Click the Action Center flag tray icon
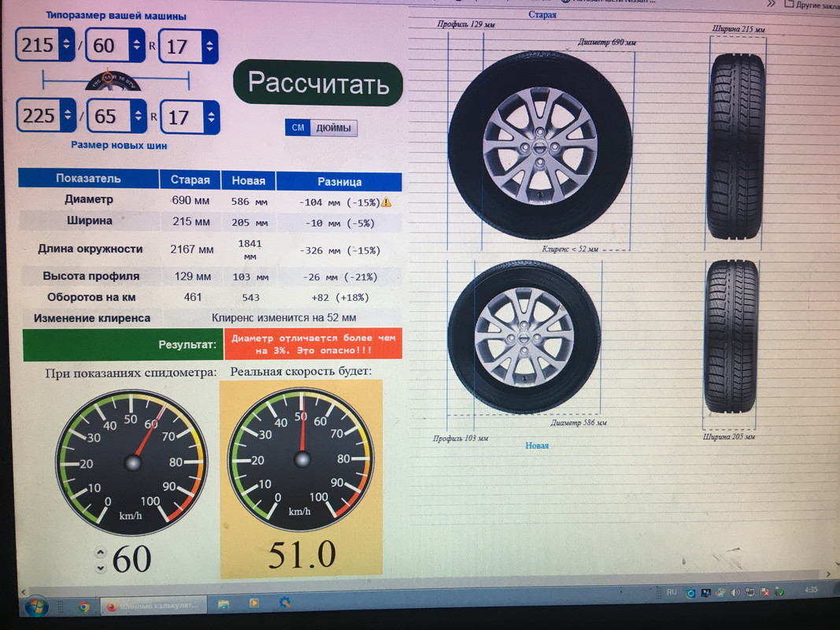 tap(764, 591)
